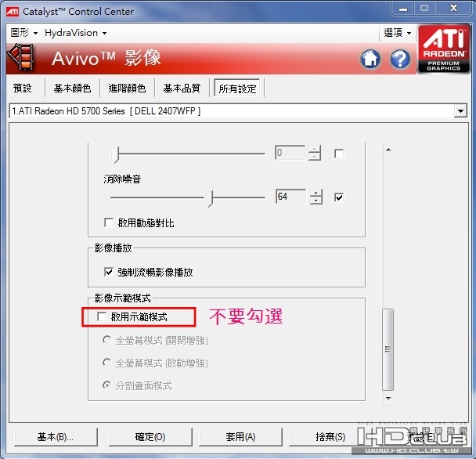Click the 消除噪音 slider thumb
This screenshot has height=459, width=476.
[209, 198]
